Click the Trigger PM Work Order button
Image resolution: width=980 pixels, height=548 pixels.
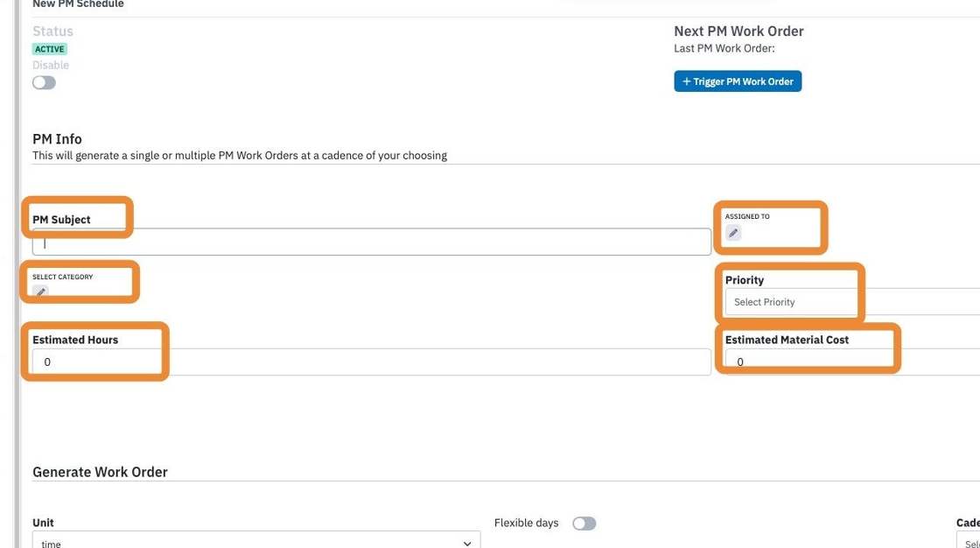(x=738, y=81)
